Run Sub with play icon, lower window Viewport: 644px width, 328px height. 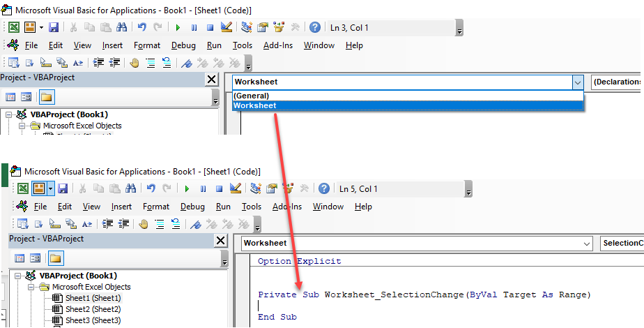tap(187, 188)
